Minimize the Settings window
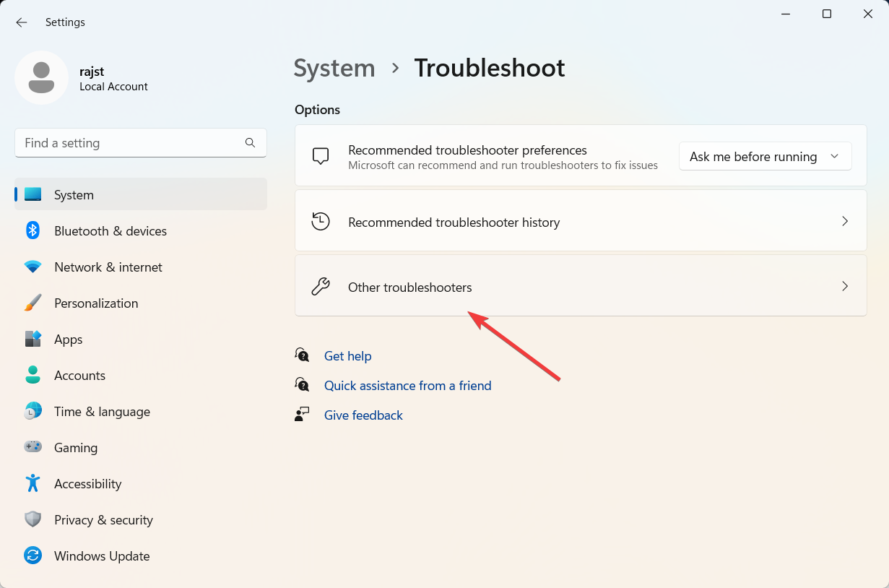This screenshot has height=588, width=889. [785, 14]
